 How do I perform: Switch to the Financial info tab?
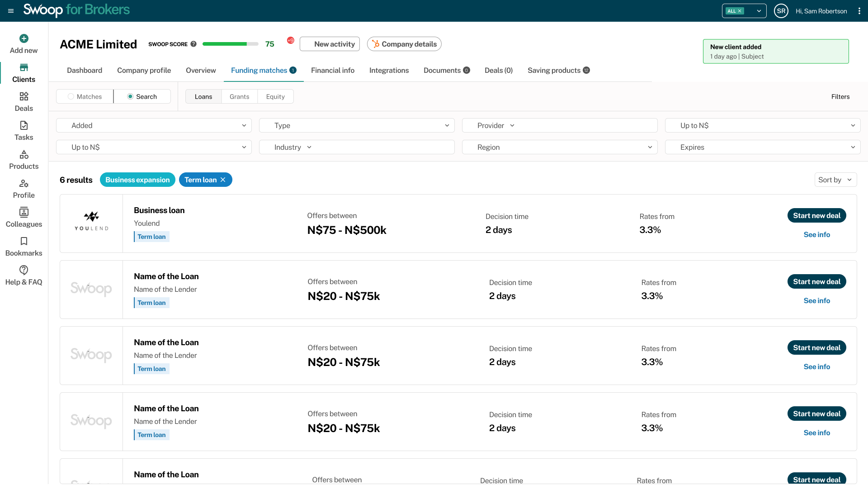tap(332, 70)
